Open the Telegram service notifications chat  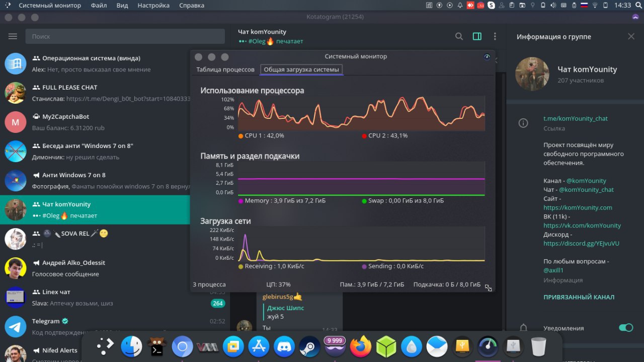tap(115, 327)
